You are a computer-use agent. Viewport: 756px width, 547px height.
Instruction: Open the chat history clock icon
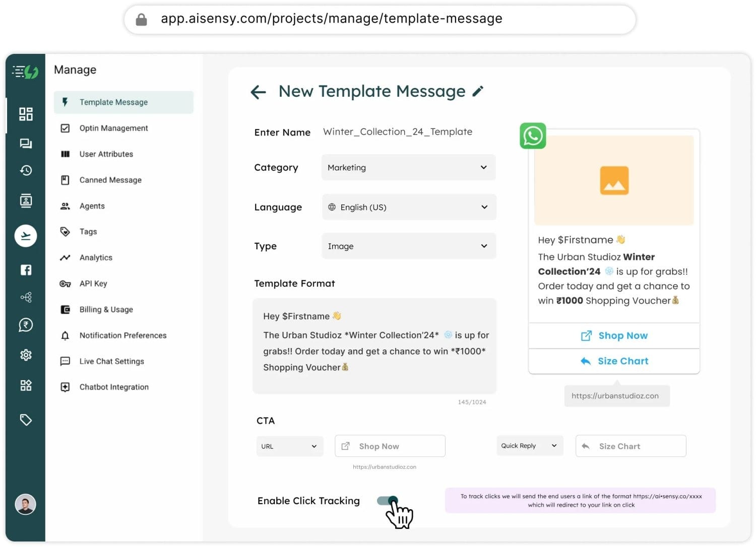[x=26, y=170]
